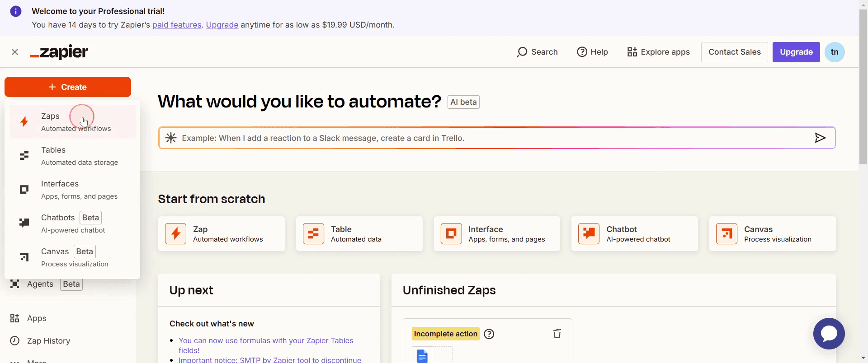868x363 pixels.
Task: Close the sidebar with the X icon
Action: 15,52
